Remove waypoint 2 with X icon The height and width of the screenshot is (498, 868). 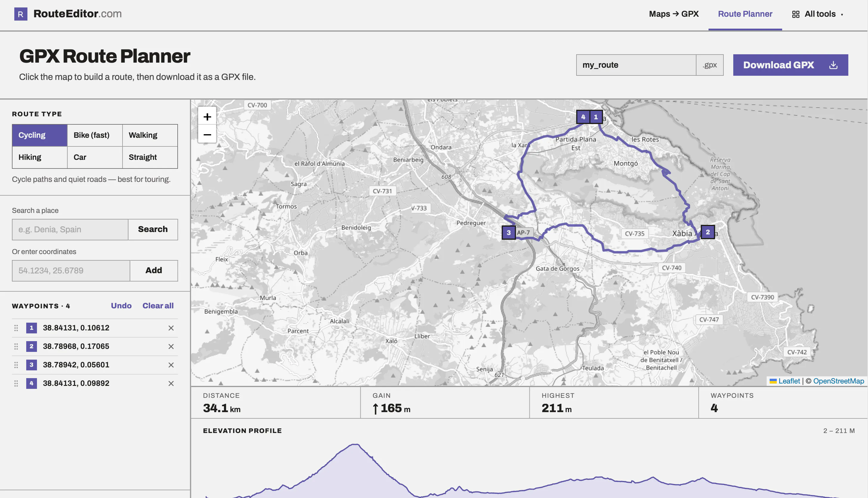tap(171, 347)
